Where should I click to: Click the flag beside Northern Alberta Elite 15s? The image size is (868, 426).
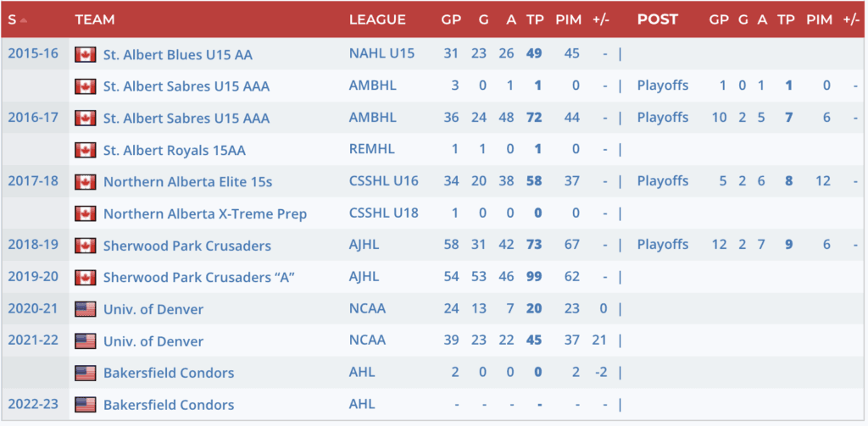coord(85,182)
